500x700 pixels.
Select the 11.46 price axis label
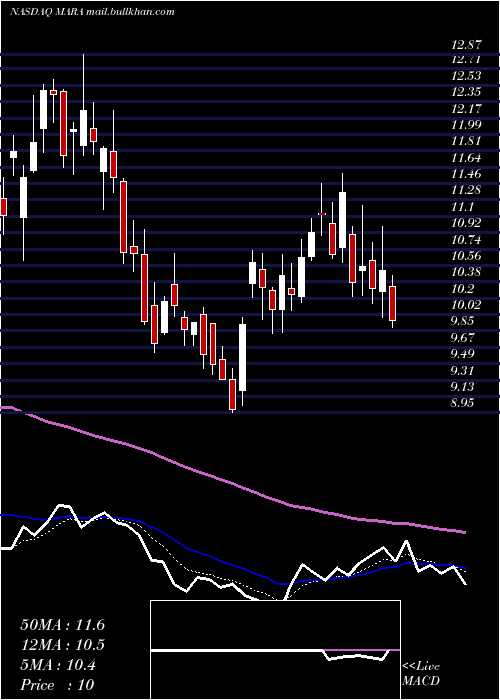click(467, 174)
